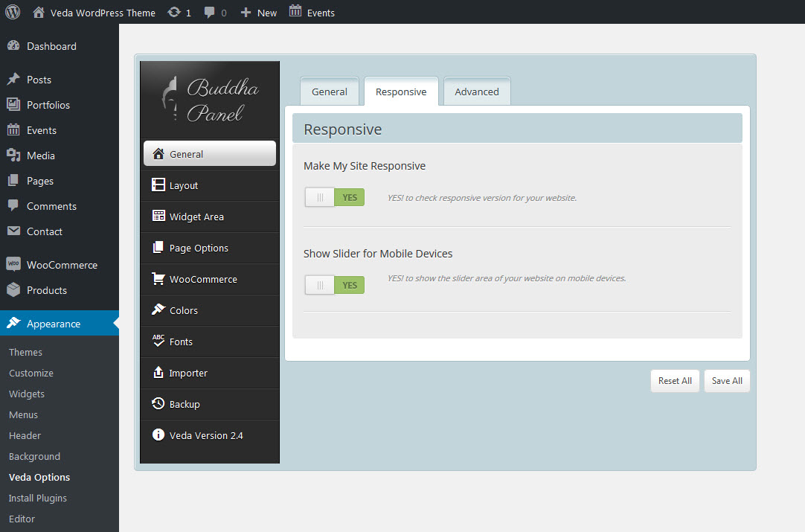Click the Save All button

[x=727, y=381]
